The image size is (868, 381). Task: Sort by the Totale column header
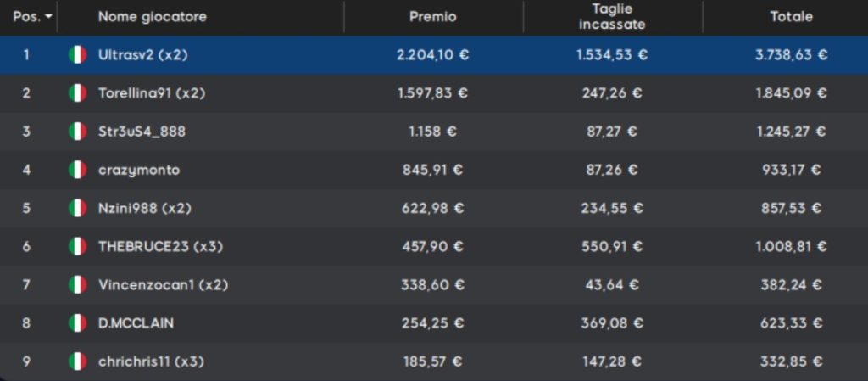(791, 17)
